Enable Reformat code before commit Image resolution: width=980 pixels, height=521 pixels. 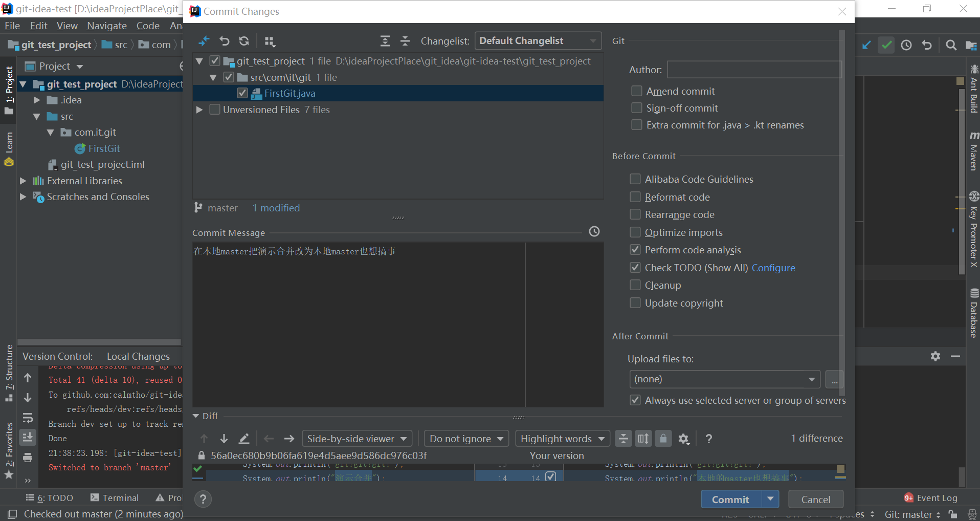pos(635,197)
